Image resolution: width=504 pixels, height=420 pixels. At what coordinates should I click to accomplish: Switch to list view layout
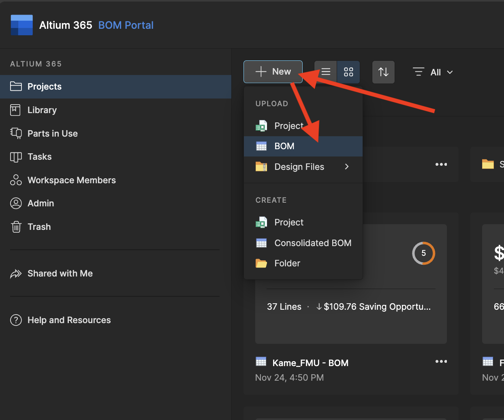pos(326,72)
